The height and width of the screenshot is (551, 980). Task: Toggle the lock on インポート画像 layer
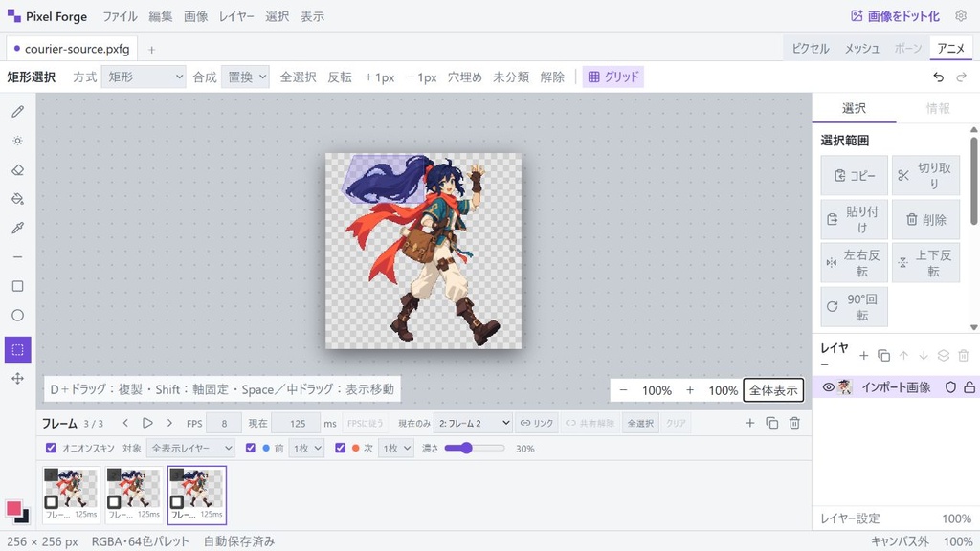(969, 387)
